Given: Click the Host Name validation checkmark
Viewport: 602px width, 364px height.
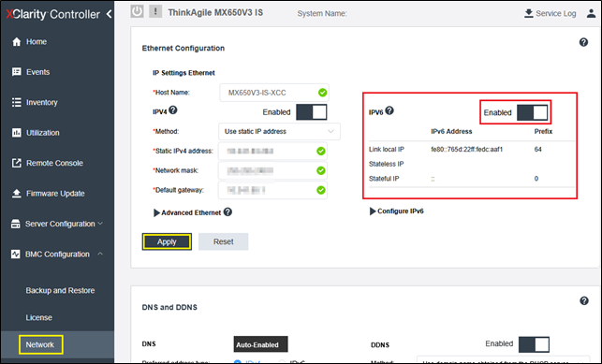Looking at the screenshot, I should click(x=322, y=93).
